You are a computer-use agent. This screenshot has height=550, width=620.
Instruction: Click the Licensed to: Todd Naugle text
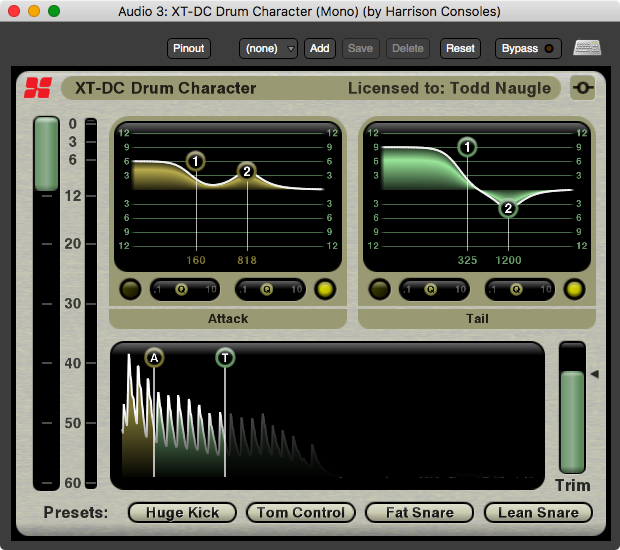(450, 88)
